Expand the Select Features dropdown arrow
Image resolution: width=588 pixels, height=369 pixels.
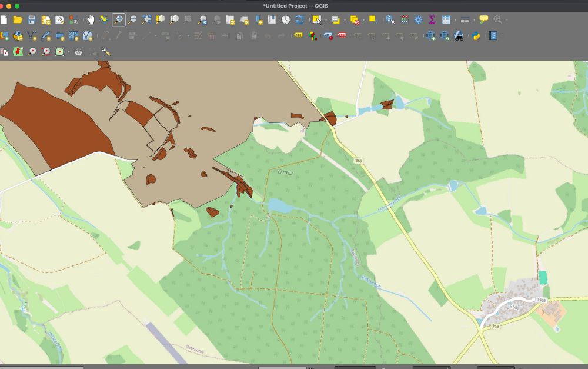(326, 20)
